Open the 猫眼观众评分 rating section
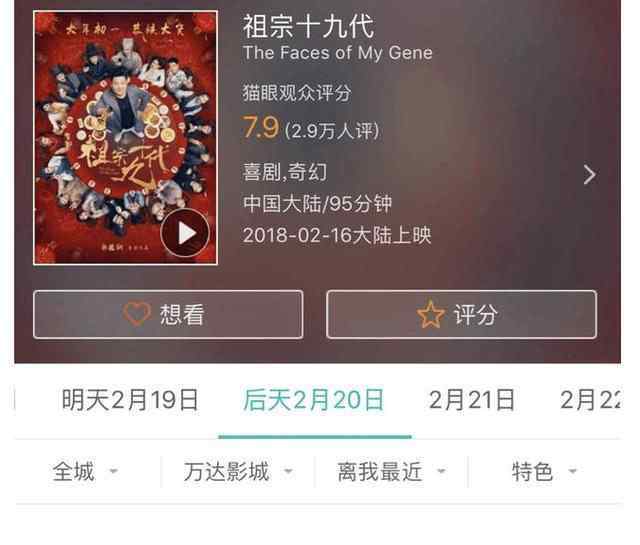Screen dimensions: 640x545 (x=297, y=93)
